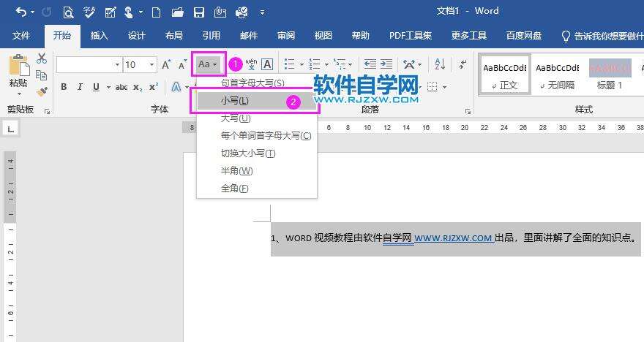644x342 pixels.
Task: Create a new blank document icon
Action: (156, 12)
